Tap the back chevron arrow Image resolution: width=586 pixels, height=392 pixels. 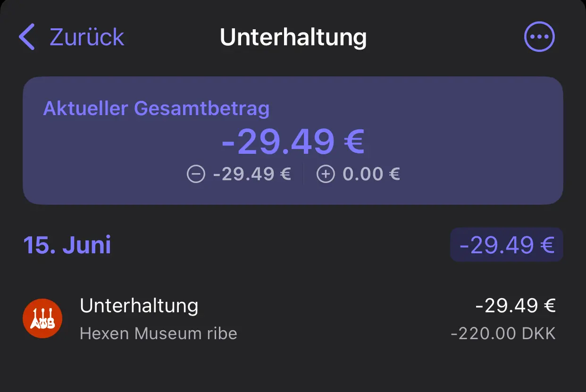[27, 37]
